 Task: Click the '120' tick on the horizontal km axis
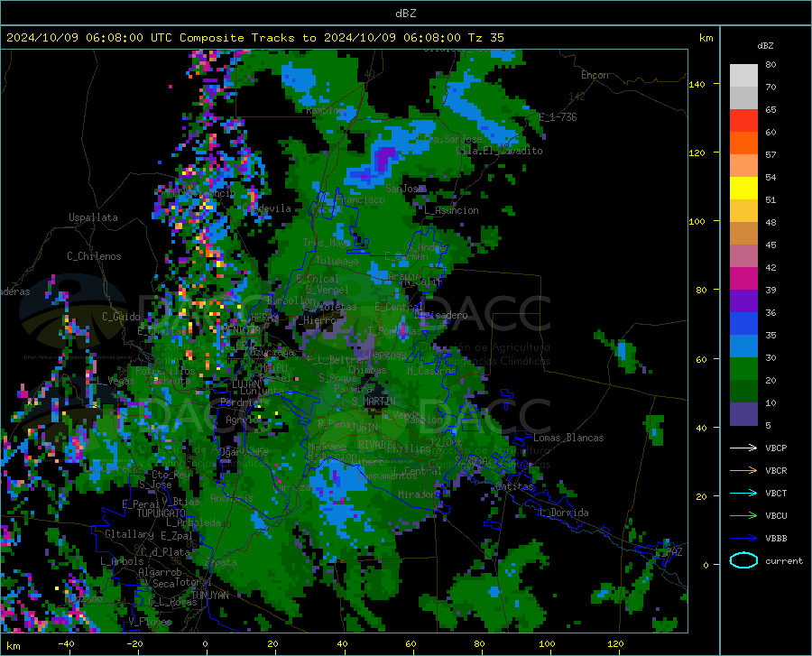tap(615, 643)
